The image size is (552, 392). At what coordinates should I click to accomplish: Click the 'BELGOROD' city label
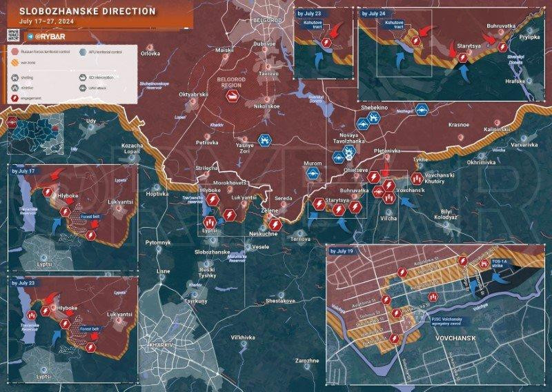(x=268, y=20)
